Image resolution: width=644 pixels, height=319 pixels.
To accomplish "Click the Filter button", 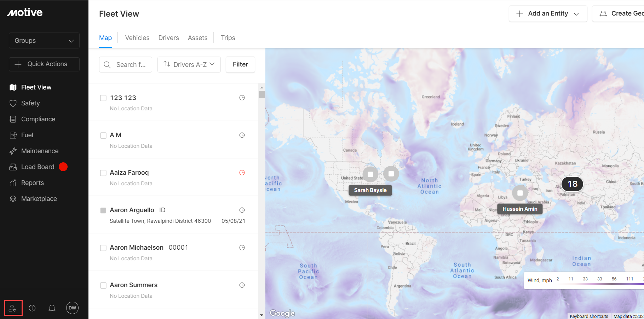I will click(240, 64).
